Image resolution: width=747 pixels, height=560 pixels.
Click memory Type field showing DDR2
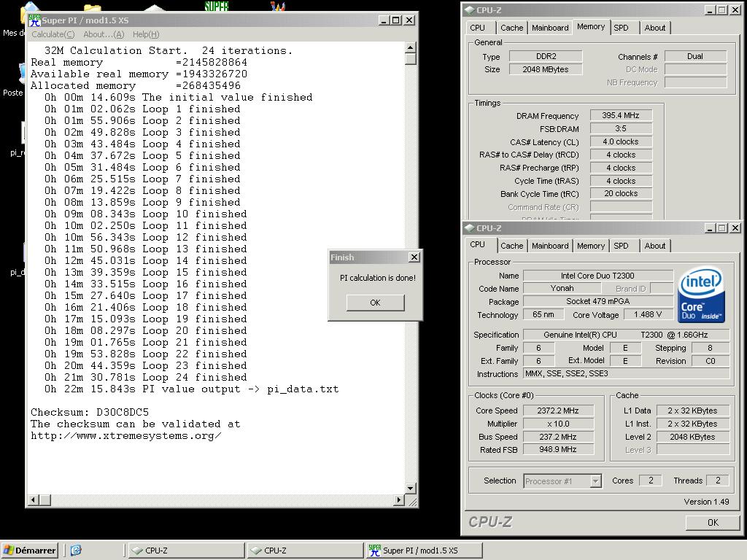click(x=546, y=56)
